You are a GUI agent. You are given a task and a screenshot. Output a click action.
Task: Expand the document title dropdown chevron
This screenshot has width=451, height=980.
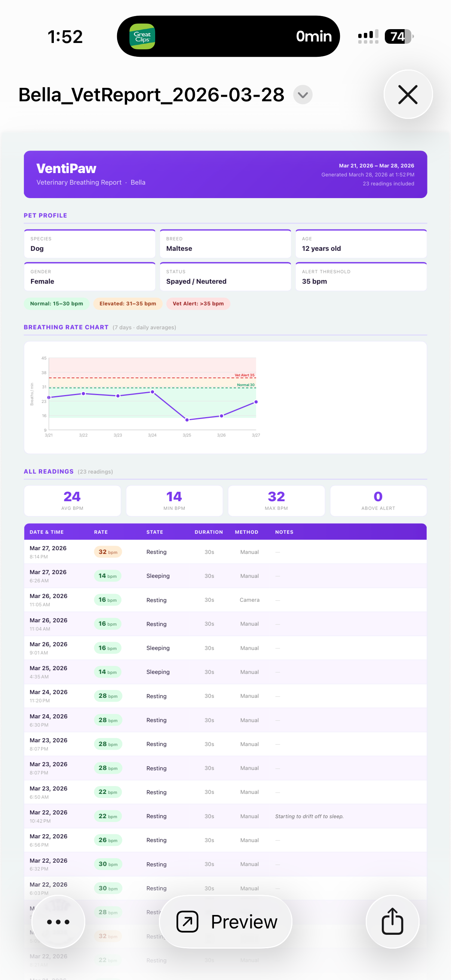click(303, 95)
